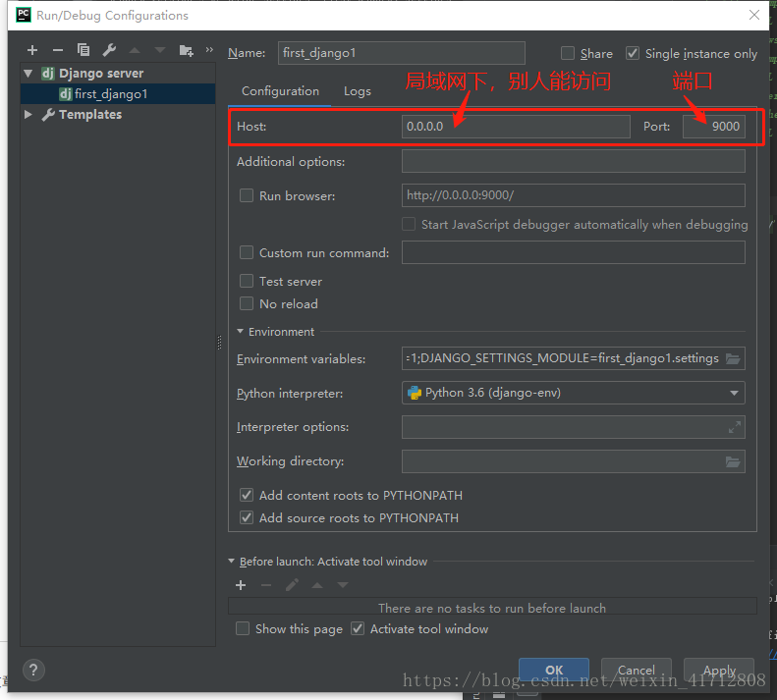This screenshot has height=700, width=777.
Task: Move configuration up arrow in left toolbar
Action: click(x=135, y=50)
